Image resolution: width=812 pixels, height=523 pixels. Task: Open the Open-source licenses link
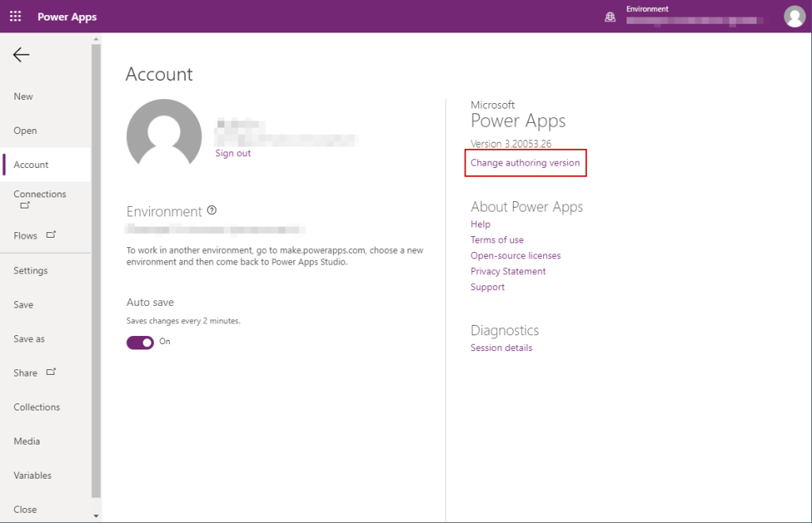(515, 255)
